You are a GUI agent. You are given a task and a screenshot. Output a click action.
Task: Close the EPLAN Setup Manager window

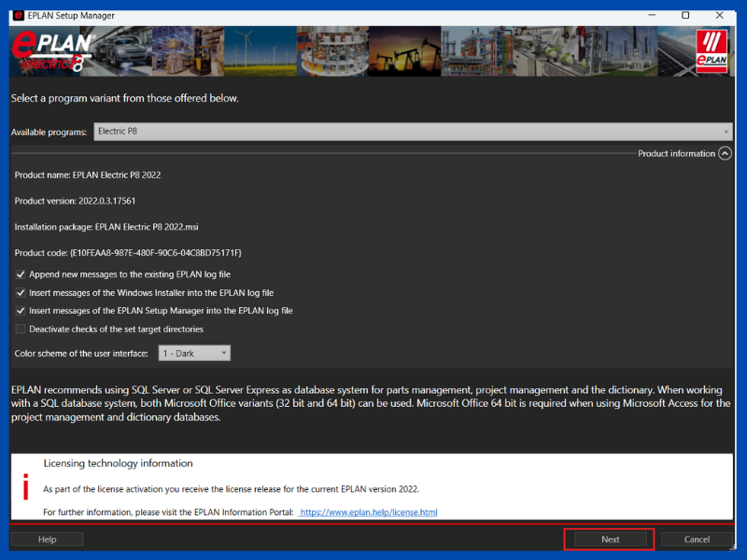point(720,15)
